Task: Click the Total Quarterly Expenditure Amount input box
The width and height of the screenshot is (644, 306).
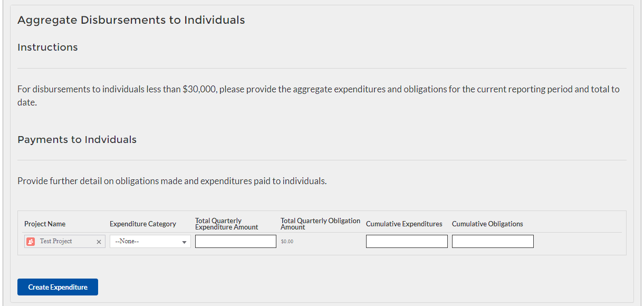Action: [235, 241]
